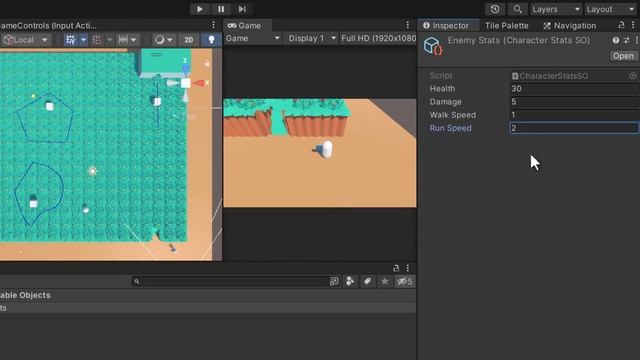Open the Layout dropdown

pos(611,9)
